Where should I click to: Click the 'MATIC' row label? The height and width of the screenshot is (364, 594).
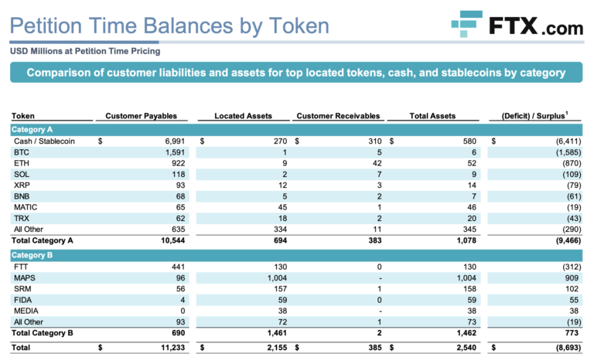pos(26,207)
